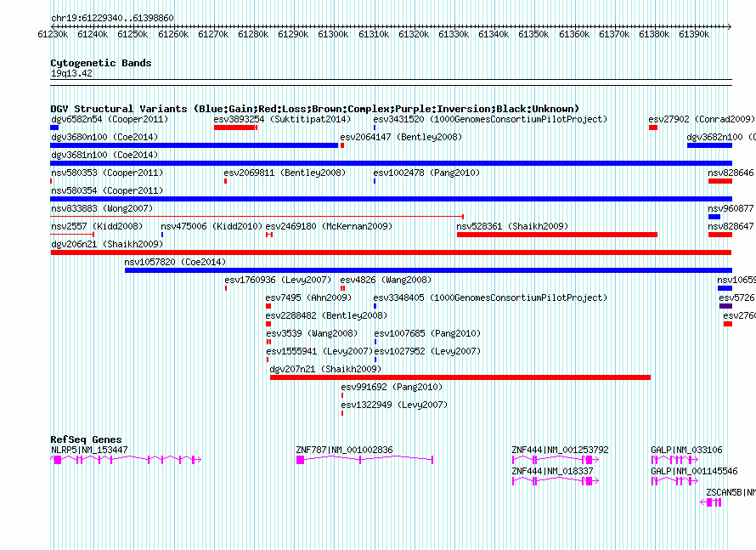Select the dgv3680n100 (Coe2014) variant bar
This screenshot has height=550, width=756.
click(195, 145)
